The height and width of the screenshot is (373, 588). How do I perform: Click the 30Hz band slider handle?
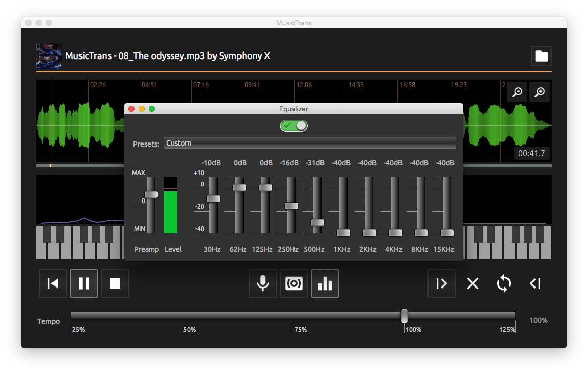pos(213,199)
